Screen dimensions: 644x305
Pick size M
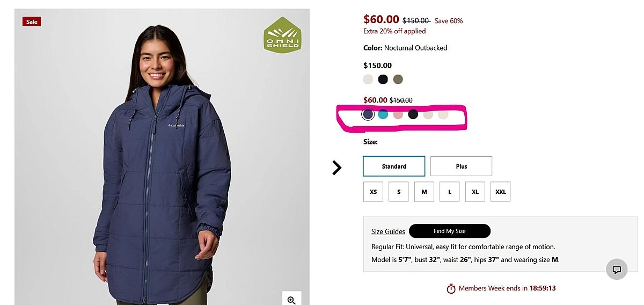[x=424, y=192]
